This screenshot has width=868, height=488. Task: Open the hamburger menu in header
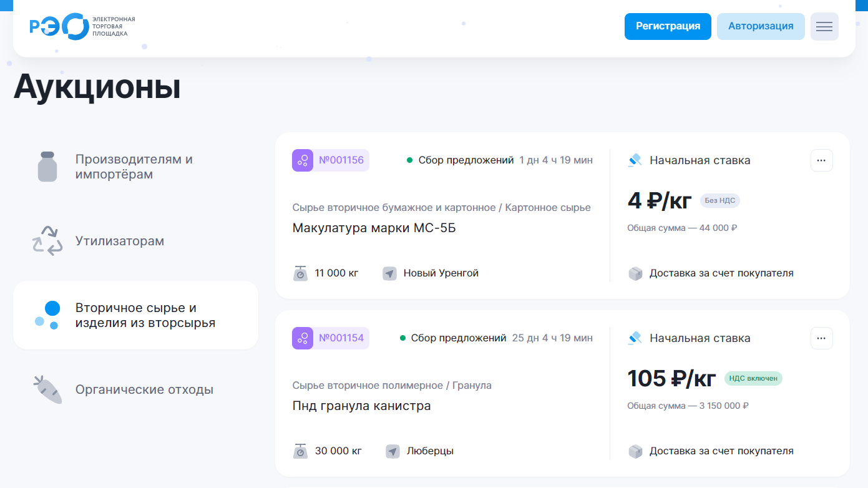click(x=824, y=26)
